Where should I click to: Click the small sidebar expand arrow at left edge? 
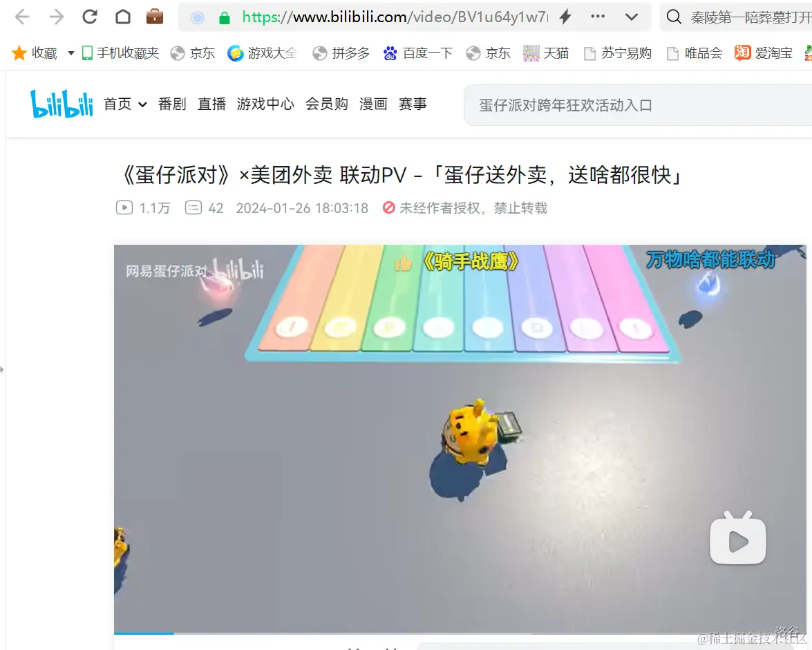(x=2, y=369)
